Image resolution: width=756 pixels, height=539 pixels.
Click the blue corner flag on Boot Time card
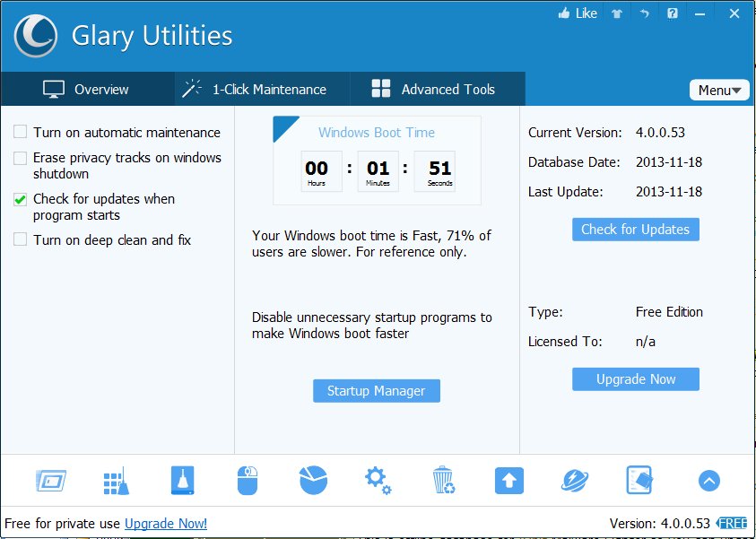click(283, 126)
